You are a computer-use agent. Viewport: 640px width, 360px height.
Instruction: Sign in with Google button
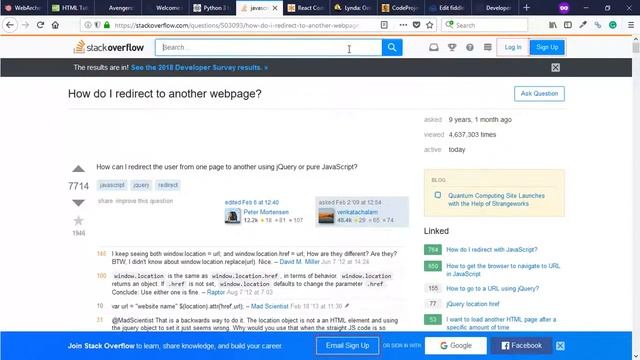pyautogui.click(x=456, y=346)
